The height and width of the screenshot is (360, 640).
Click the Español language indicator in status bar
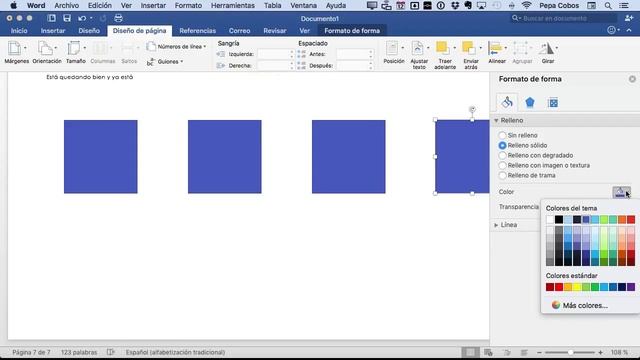[175, 352]
